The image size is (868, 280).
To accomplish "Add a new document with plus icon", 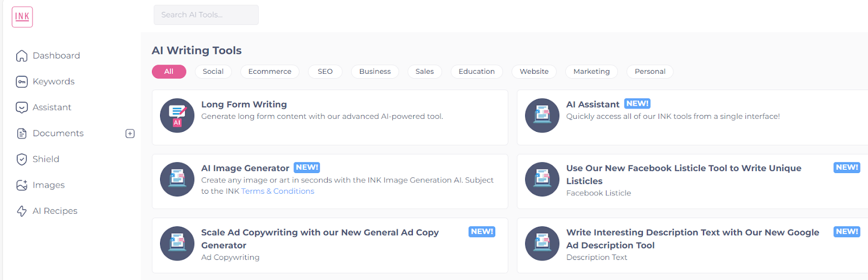I will [130, 133].
